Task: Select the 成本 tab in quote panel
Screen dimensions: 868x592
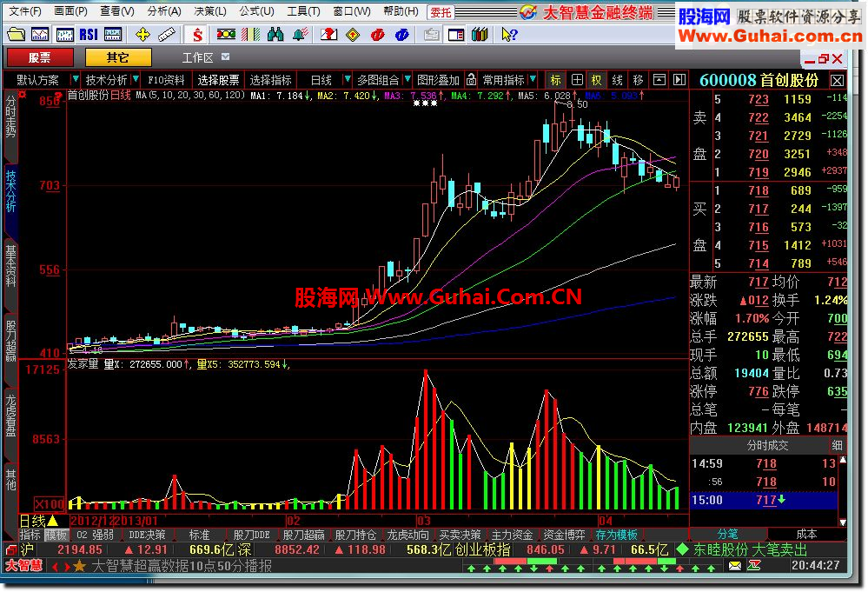Action: pos(806,535)
